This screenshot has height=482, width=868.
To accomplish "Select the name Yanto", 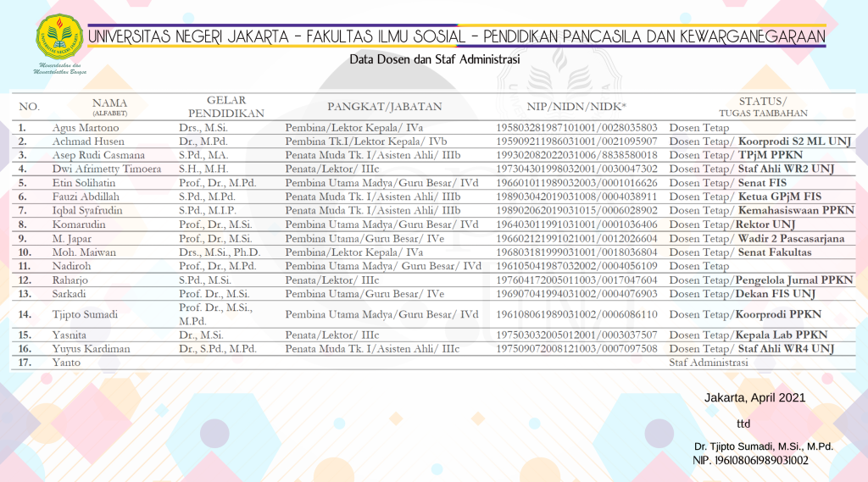I will click(66, 363).
